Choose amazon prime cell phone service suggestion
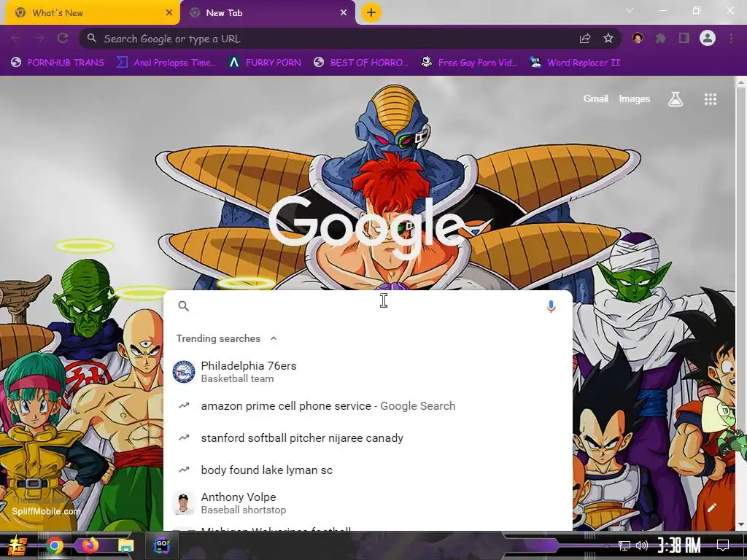The width and height of the screenshot is (747, 560). point(368,405)
